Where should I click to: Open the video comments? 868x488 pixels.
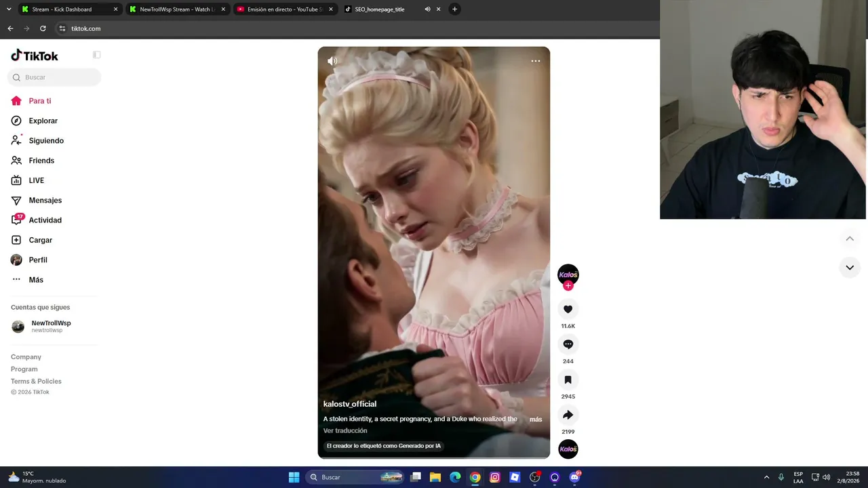coord(568,344)
